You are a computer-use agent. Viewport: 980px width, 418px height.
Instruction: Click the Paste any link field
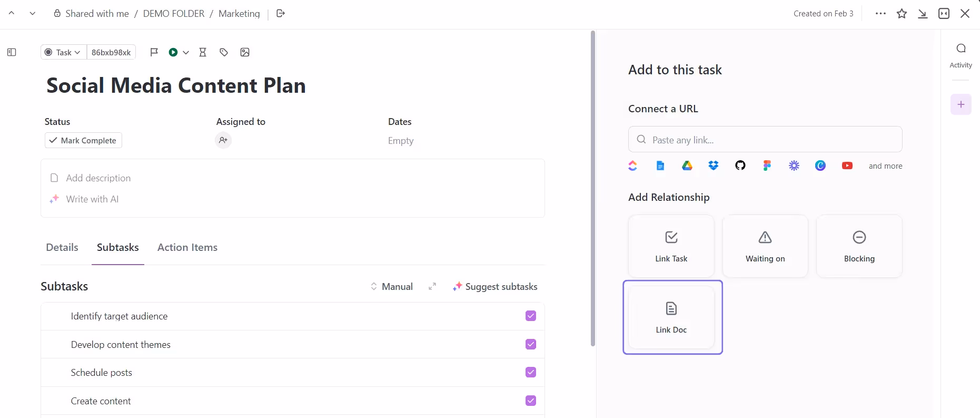765,140
